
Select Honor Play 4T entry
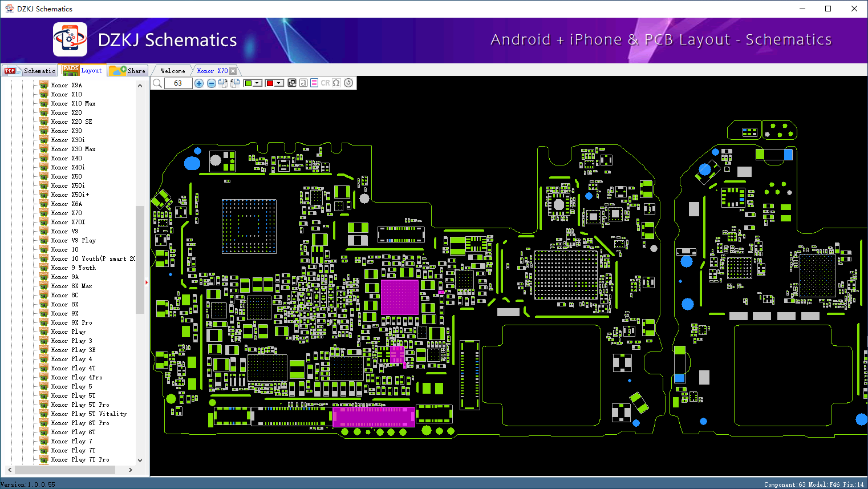pyautogui.click(x=73, y=368)
